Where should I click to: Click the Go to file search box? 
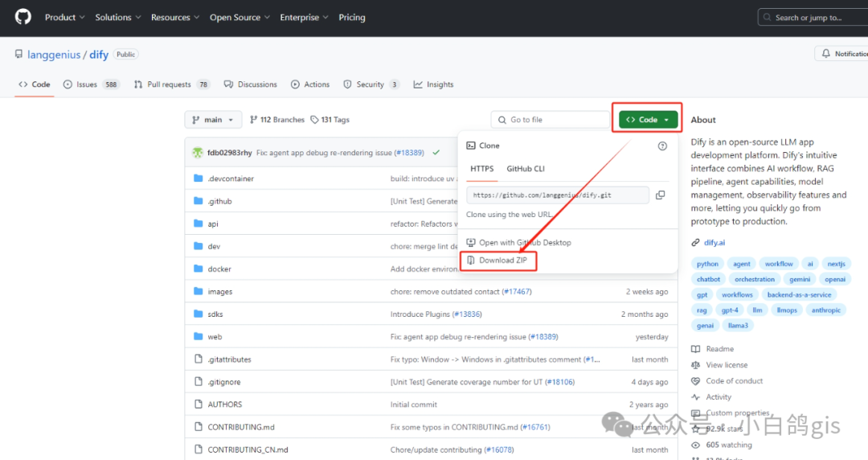click(551, 120)
